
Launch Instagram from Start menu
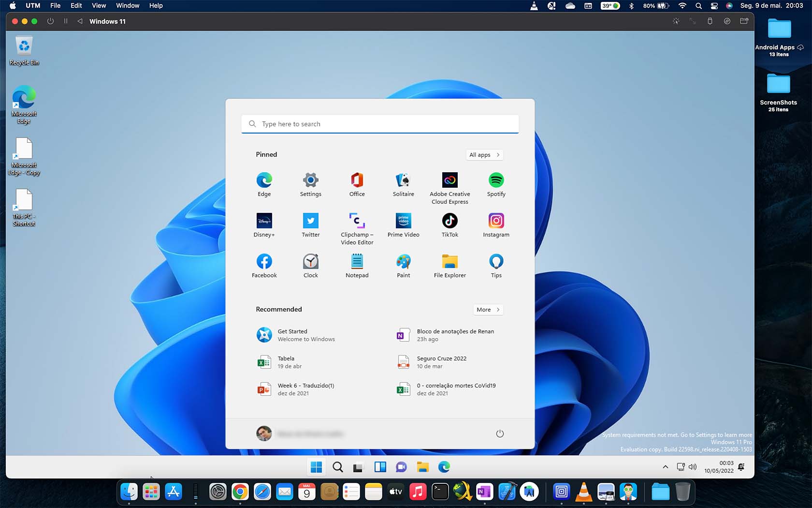[x=496, y=225]
